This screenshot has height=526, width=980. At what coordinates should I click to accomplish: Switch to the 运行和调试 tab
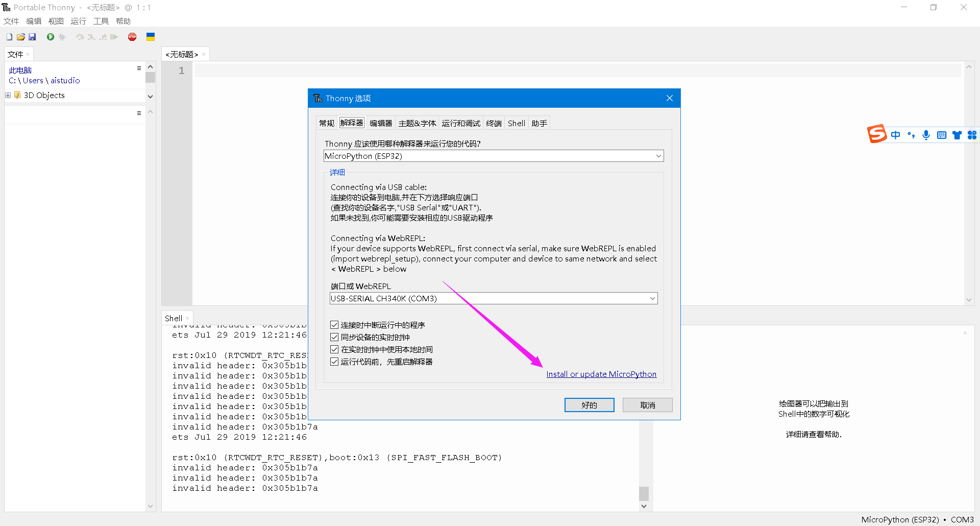pos(461,123)
